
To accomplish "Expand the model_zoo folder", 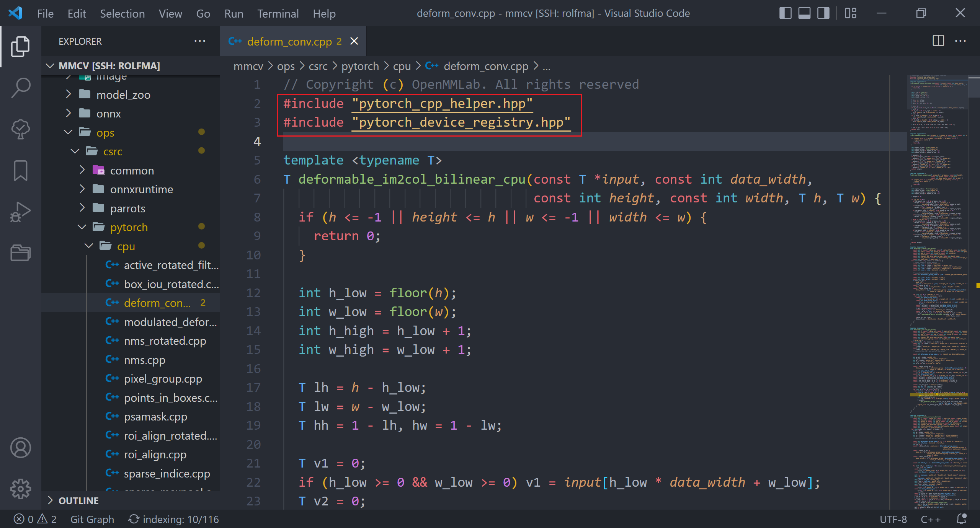I will (x=123, y=95).
